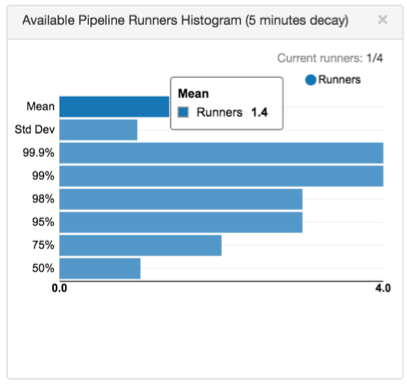The height and width of the screenshot is (386, 407).
Task: Close the Available Pipeline Runners Histogram panel
Action: coord(382,20)
